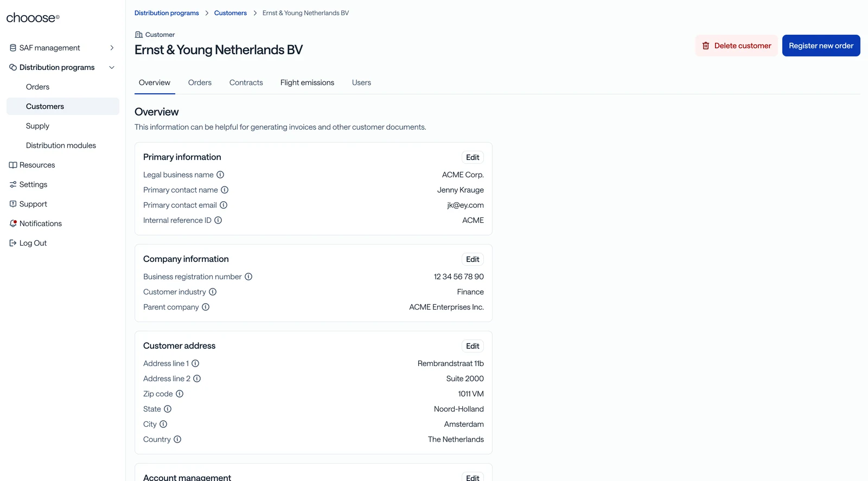Click the info icon beside Internal reference ID

[218, 220]
